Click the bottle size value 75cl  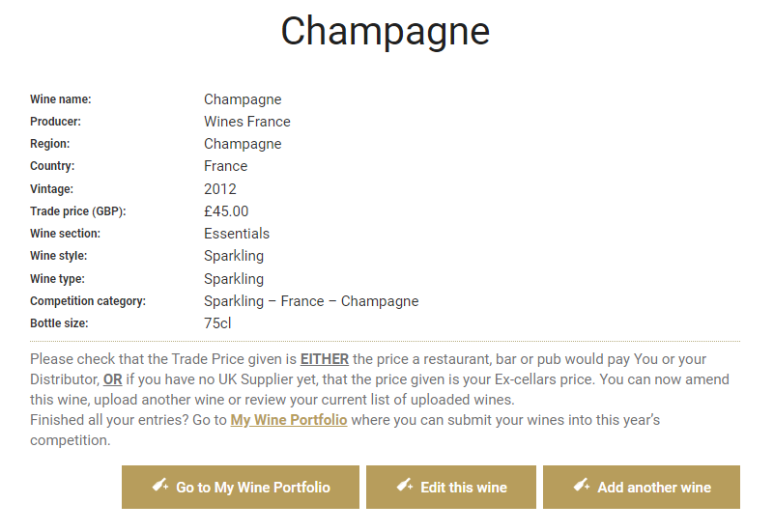pos(217,322)
